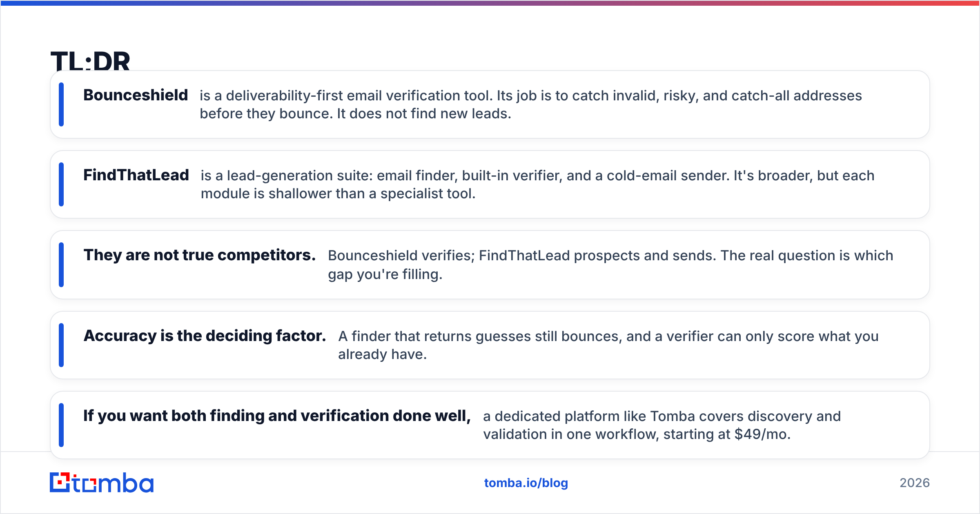The image size is (980, 514).
Task: Click blue accent bar on competitors card
Action: (61, 265)
